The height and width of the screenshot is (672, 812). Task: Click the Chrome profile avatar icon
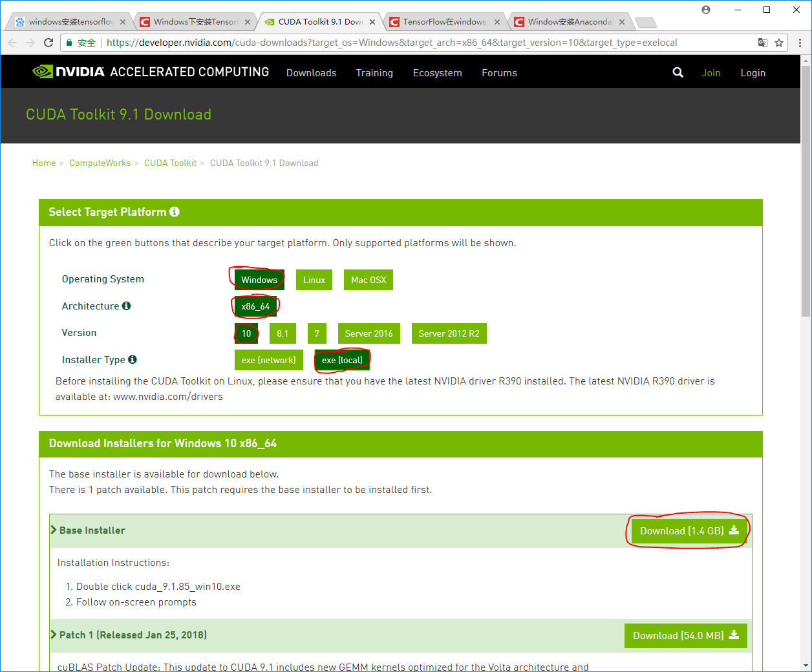click(x=706, y=10)
